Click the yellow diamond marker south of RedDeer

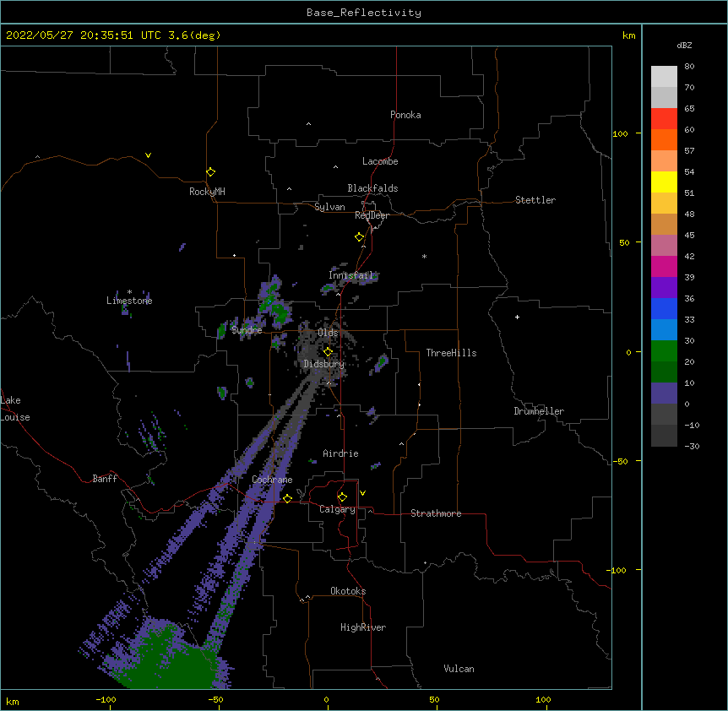pyautogui.click(x=360, y=237)
